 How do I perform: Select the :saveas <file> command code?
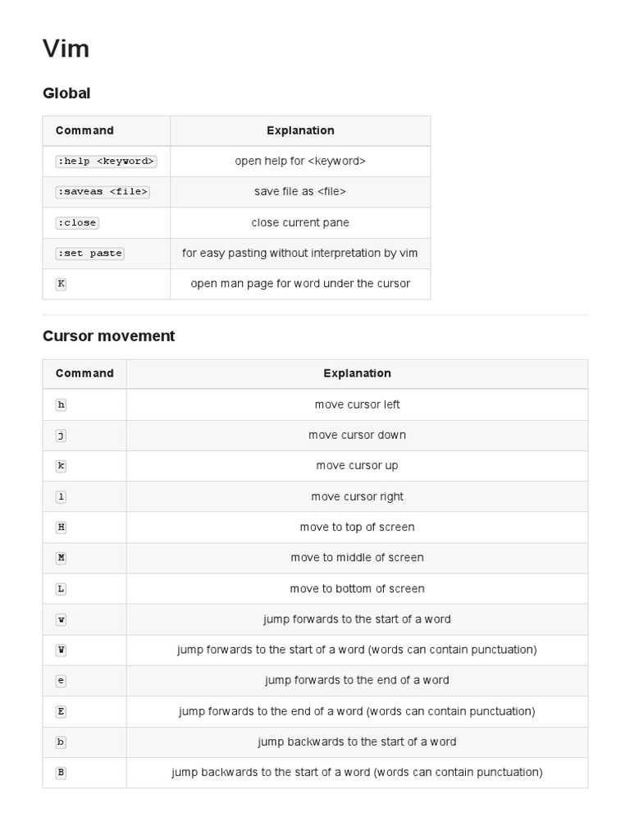103,192
